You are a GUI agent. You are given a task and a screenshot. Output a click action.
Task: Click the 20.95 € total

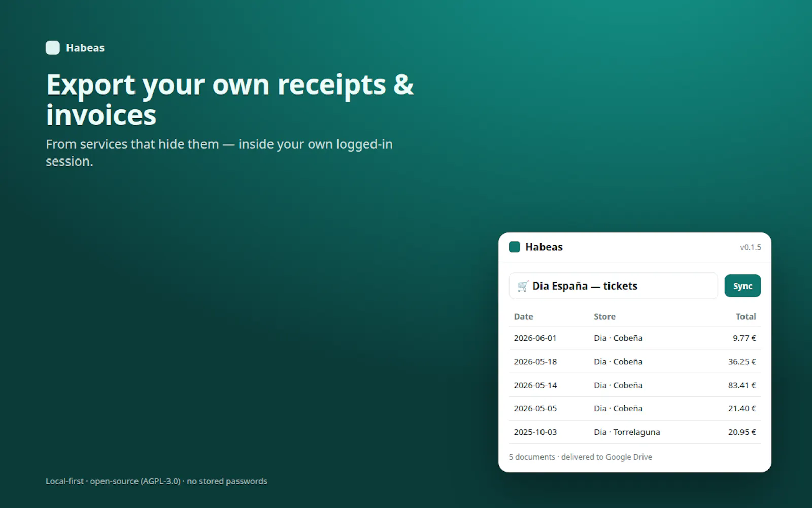pyautogui.click(x=742, y=432)
